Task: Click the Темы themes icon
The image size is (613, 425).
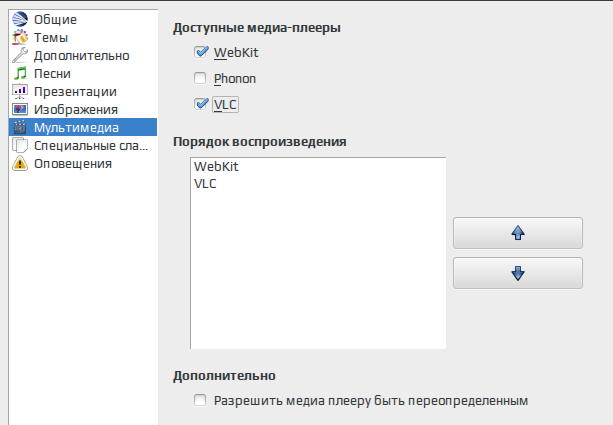Action: click(20, 37)
